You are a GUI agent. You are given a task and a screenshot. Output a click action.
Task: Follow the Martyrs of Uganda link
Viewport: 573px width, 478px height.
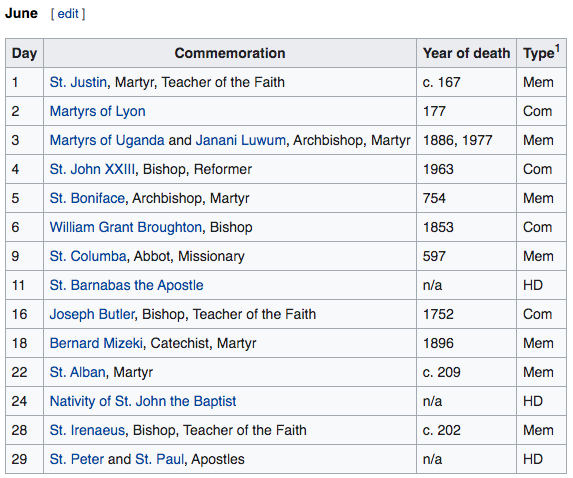point(107,140)
